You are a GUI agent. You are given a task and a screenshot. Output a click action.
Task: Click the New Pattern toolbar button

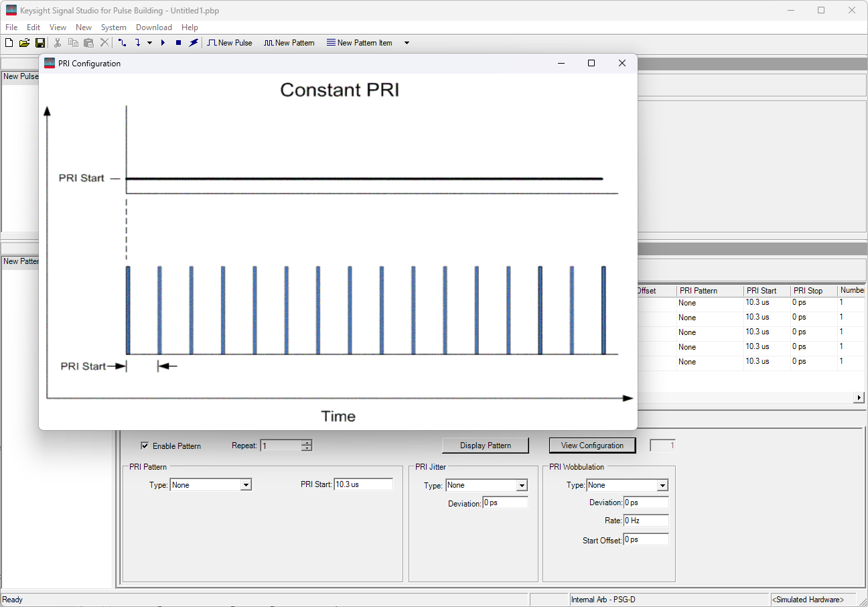coord(289,43)
